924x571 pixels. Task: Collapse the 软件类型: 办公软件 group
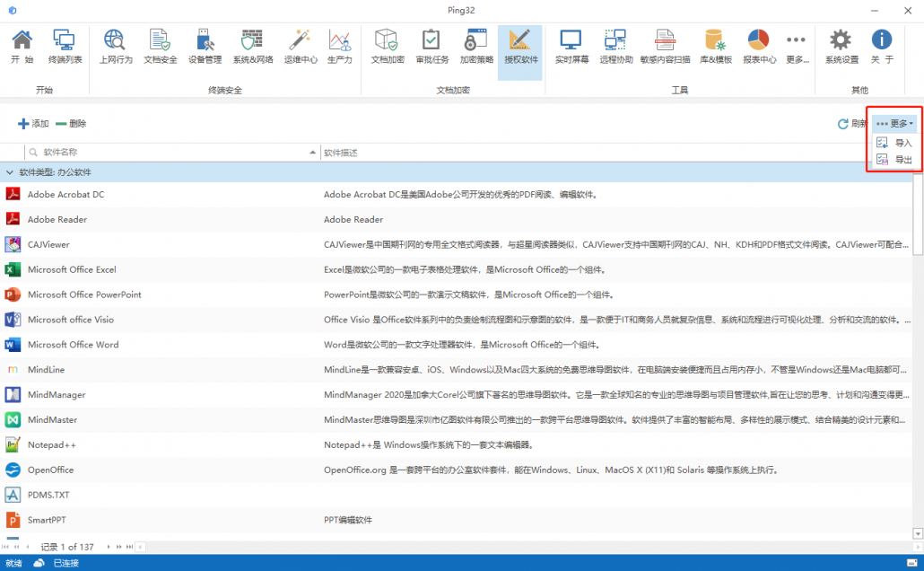coord(10,172)
